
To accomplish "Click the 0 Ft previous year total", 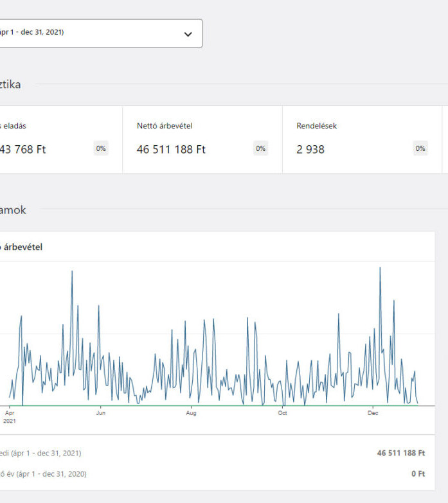I will pos(418,474).
